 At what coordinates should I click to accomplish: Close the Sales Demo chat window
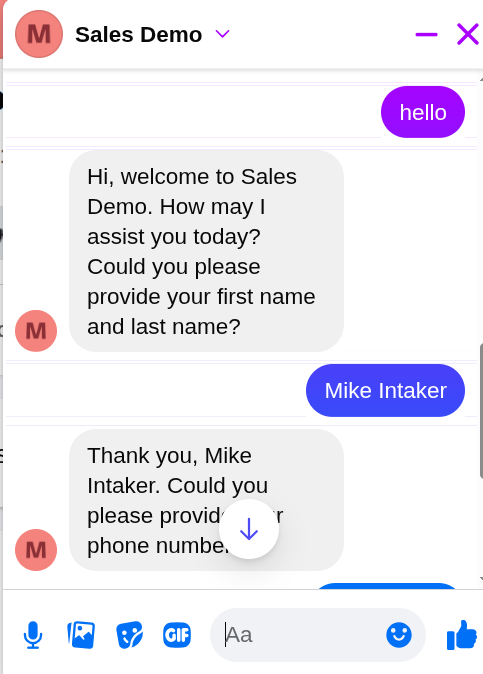(x=468, y=34)
